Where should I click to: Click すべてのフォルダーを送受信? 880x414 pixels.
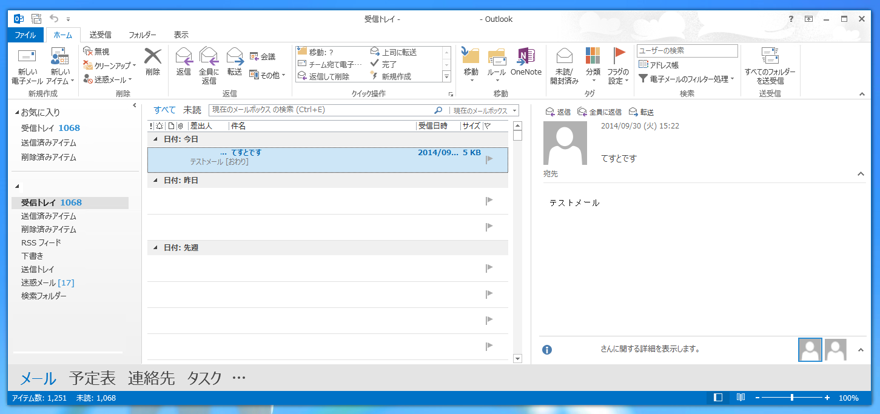(x=769, y=66)
